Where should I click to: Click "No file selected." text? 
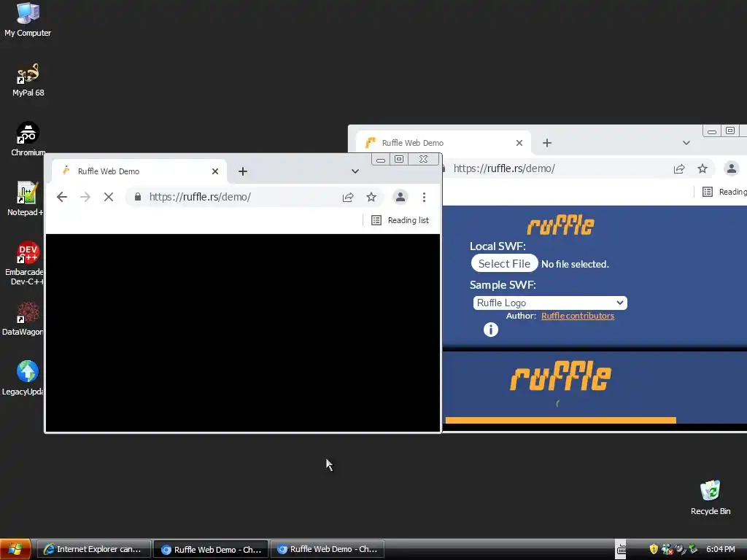tap(575, 264)
